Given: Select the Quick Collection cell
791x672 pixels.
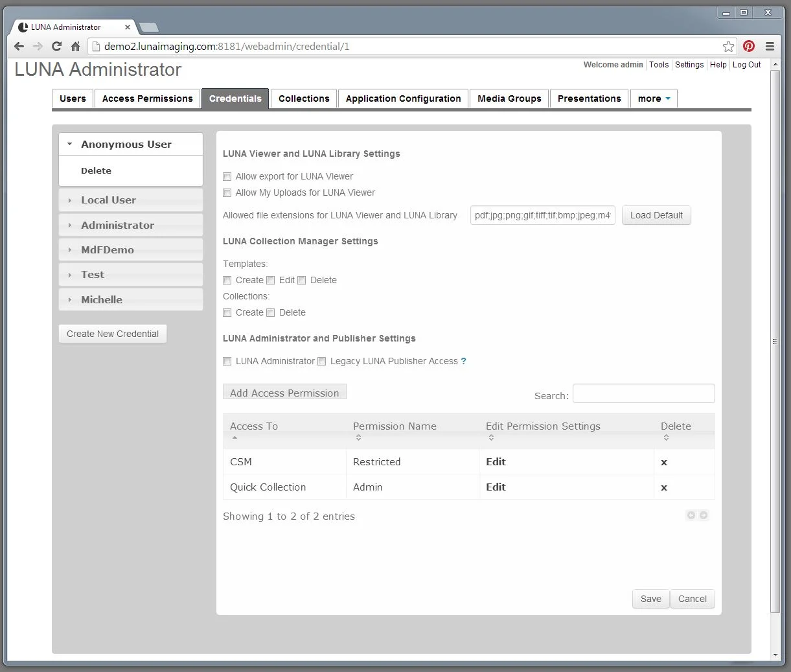Looking at the screenshot, I should 285,487.
